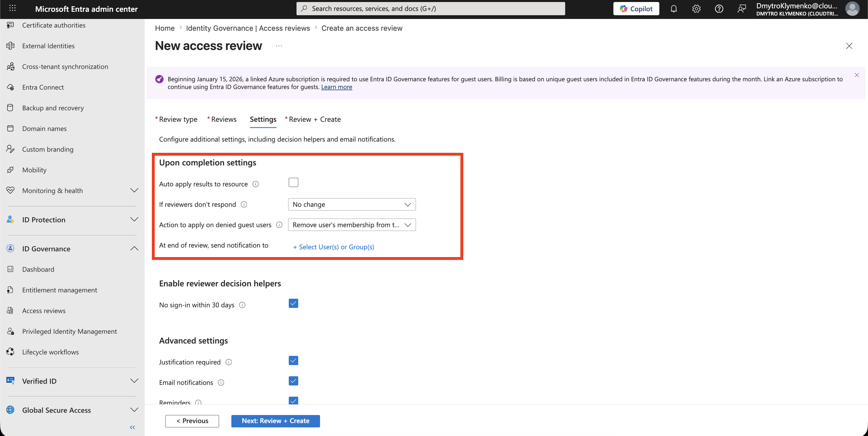Viewport: 868px width, 436px height.
Task: Uncheck Reminders checkbox
Action: tap(293, 400)
